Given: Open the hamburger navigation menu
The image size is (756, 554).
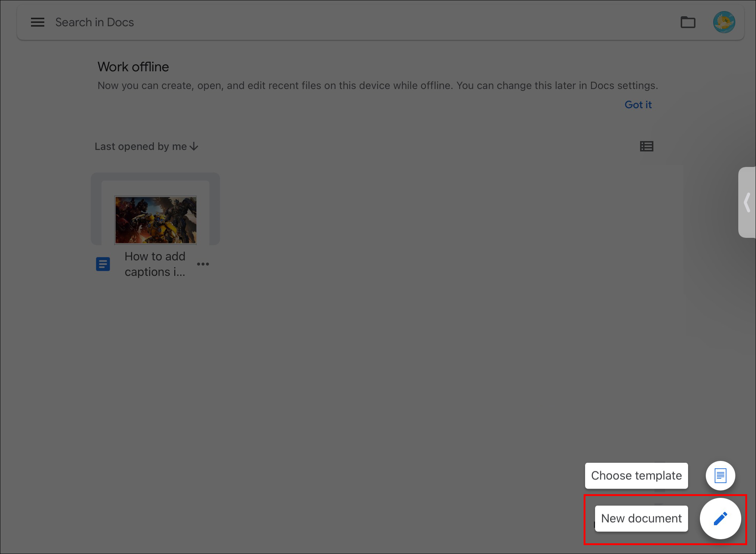Looking at the screenshot, I should pos(38,22).
